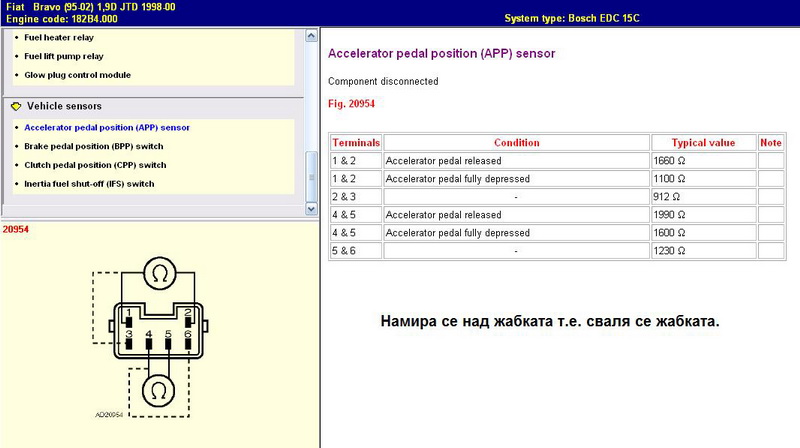Open the Fuel lift pump relay entry
This screenshot has width=800, height=448.
[x=63, y=56]
